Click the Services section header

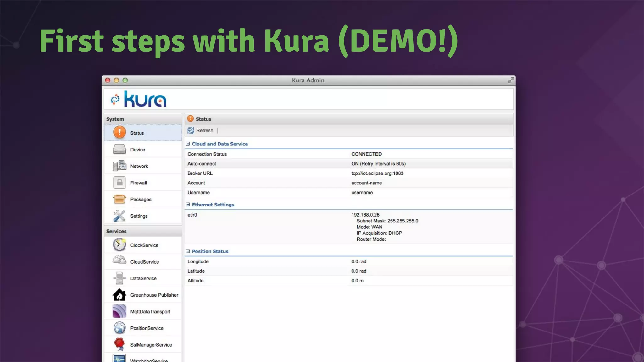tap(143, 231)
